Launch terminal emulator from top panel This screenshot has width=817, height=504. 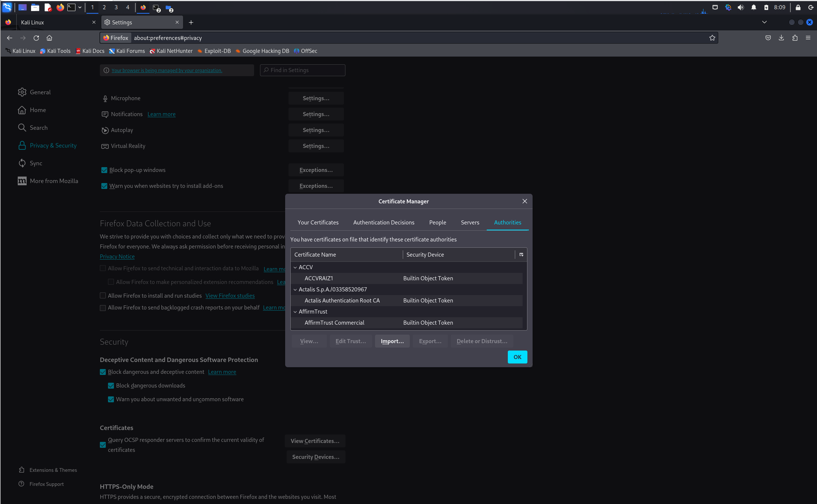click(71, 7)
